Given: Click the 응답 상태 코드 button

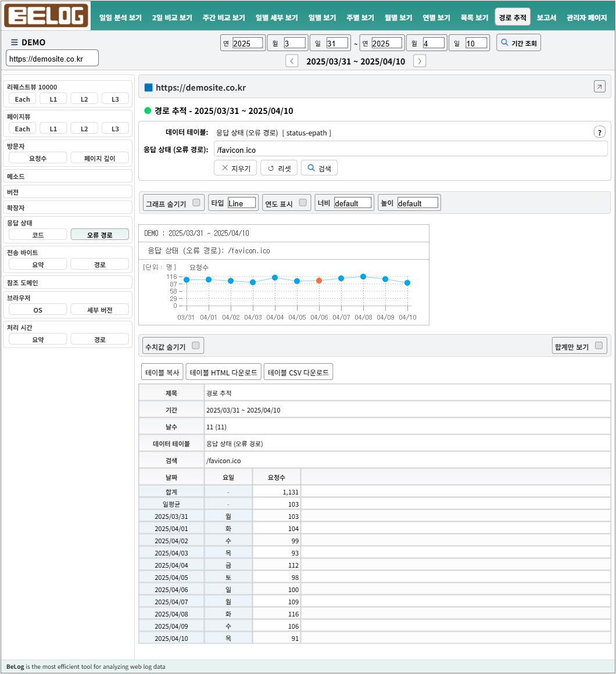Looking at the screenshot, I should tap(38, 234).
